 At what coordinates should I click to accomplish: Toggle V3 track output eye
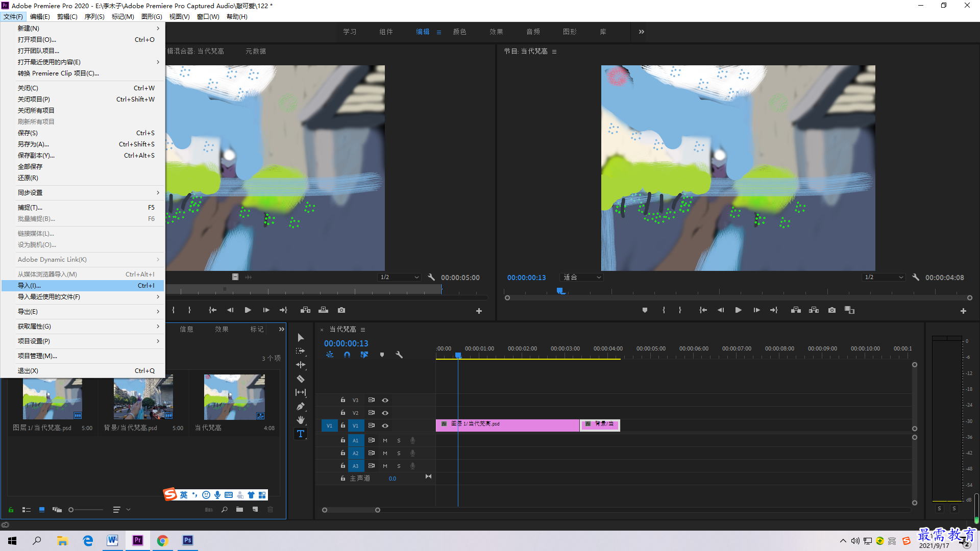pos(385,400)
